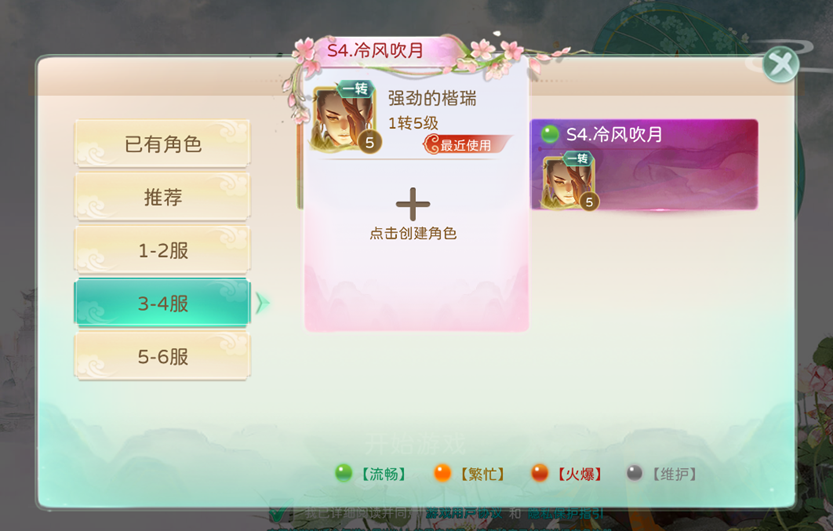The width and height of the screenshot is (833, 531).
Task: Close the server selection dialog
Action: click(780, 65)
